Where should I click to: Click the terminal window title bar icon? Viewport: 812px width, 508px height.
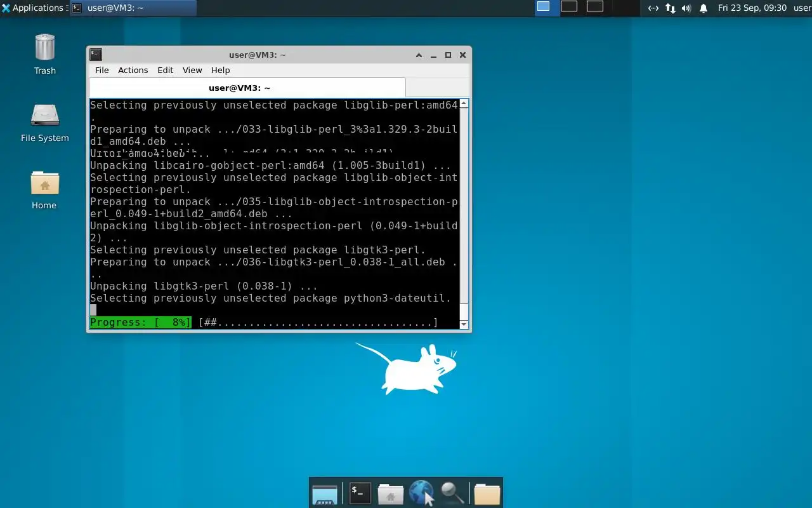[96, 55]
